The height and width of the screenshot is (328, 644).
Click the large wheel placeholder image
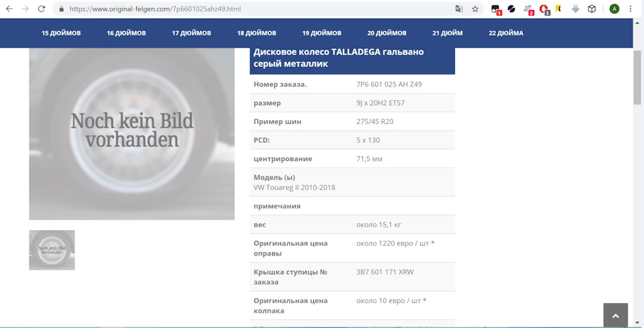[132, 134]
